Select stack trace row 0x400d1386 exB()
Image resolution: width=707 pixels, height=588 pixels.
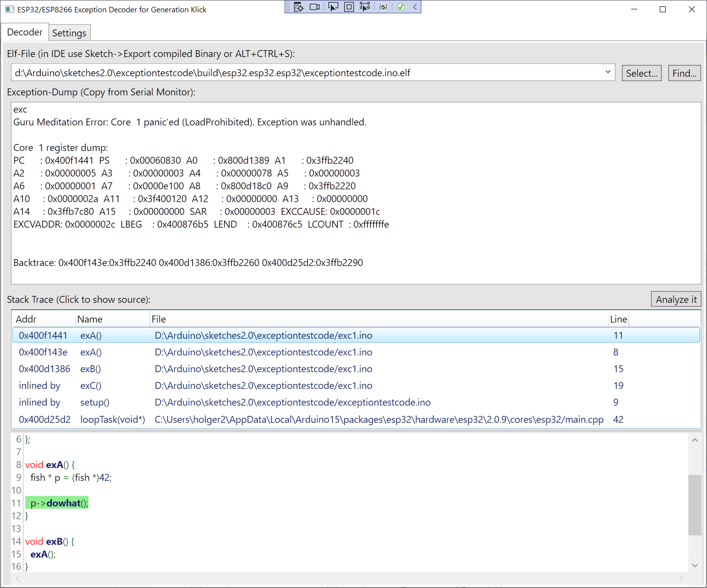356,369
